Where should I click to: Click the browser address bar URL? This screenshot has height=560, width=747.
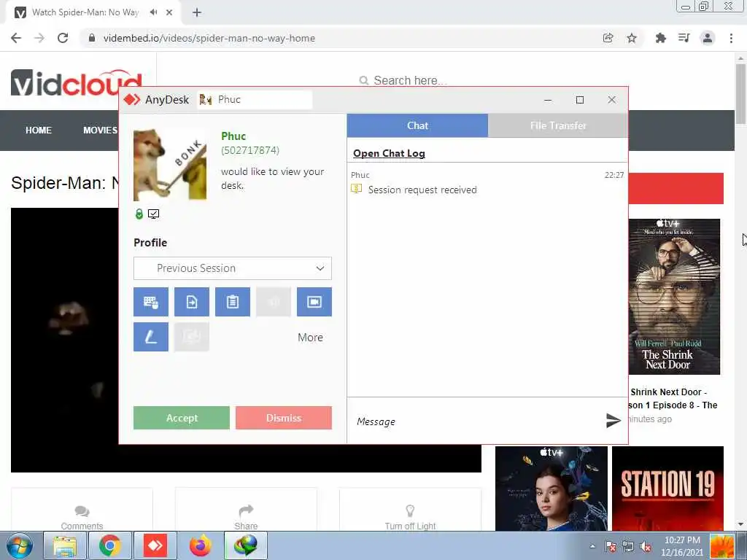coord(209,38)
